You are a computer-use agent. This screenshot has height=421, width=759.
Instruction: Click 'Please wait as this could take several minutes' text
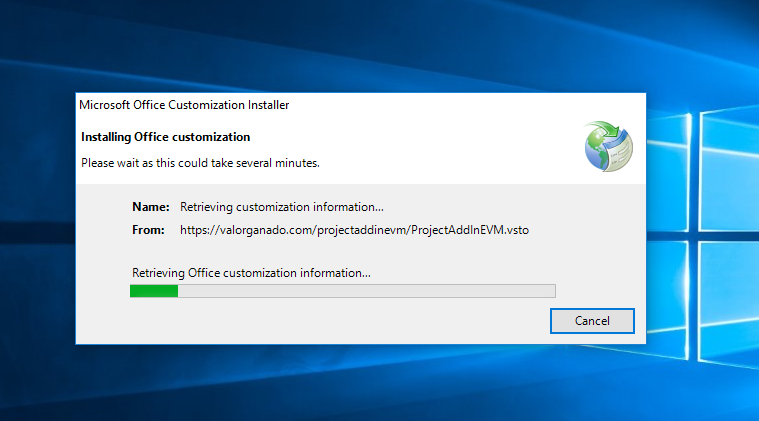coord(200,163)
